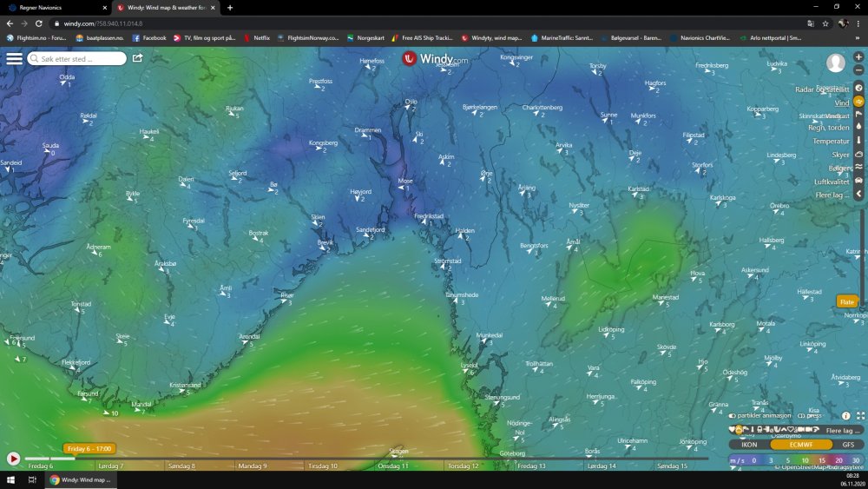
Task: Click the place search field
Action: pyautogui.click(x=77, y=59)
